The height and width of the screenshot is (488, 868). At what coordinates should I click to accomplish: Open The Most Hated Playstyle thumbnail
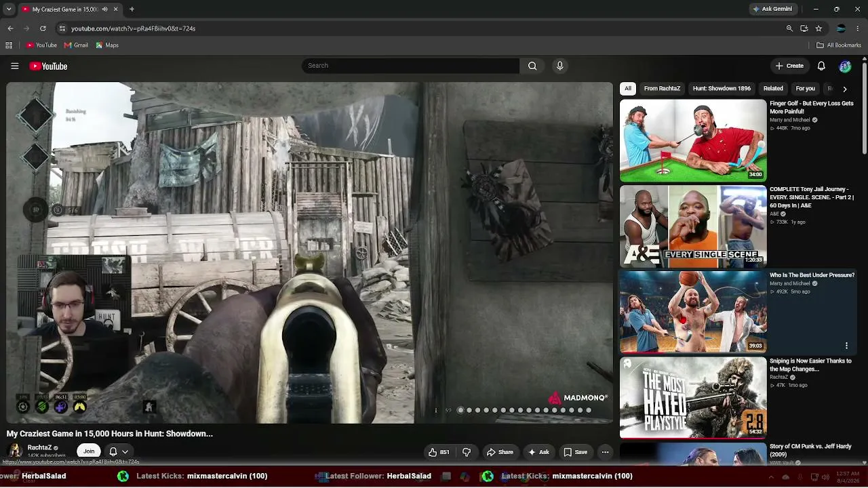pos(693,398)
